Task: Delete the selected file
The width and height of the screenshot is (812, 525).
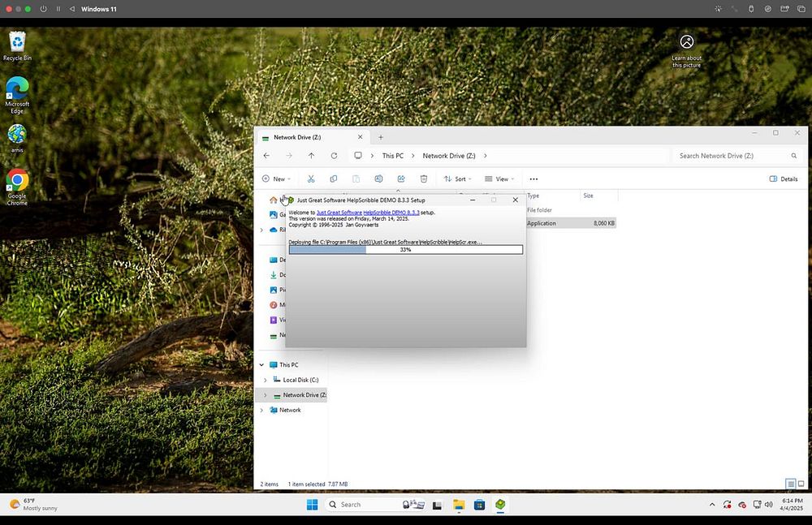Action: click(x=424, y=179)
